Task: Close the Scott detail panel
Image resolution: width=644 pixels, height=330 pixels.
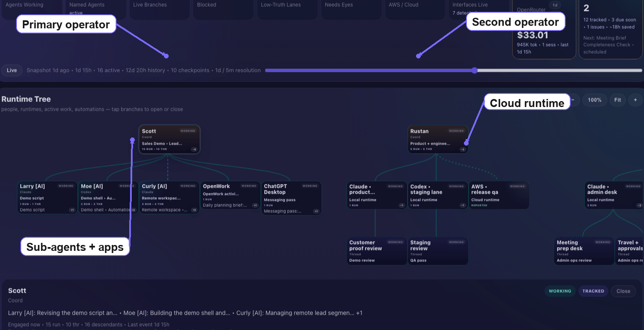Action: tap(623, 291)
